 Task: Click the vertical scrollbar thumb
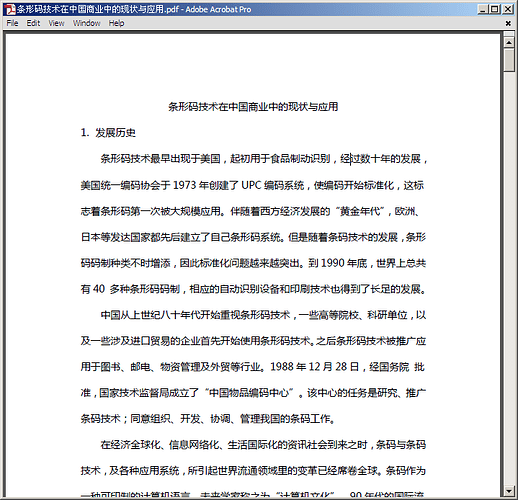point(509,60)
